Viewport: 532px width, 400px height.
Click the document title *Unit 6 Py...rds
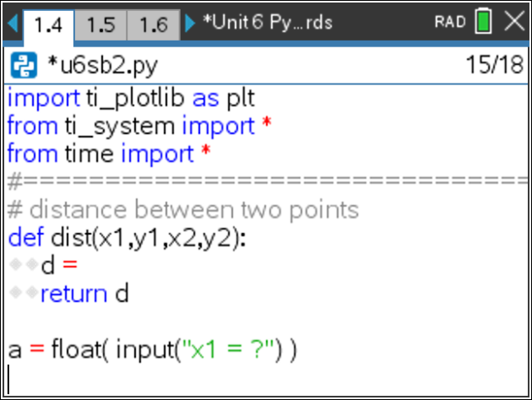tap(268, 23)
